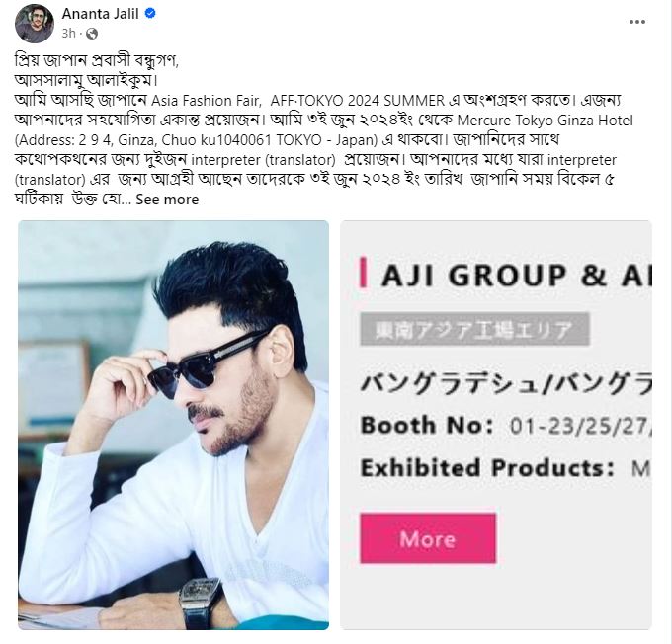
Task: Click the pink More button
Action: coord(428,538)
